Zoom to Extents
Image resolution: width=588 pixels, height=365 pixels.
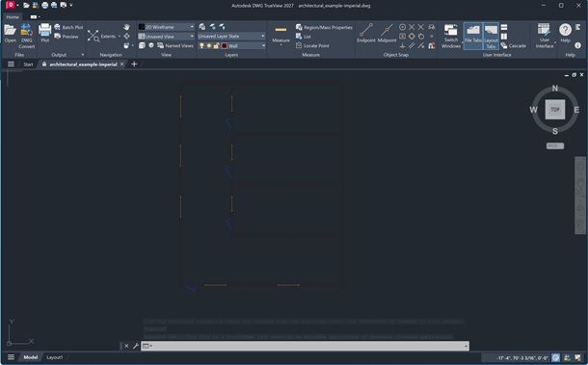click(102, 36)
